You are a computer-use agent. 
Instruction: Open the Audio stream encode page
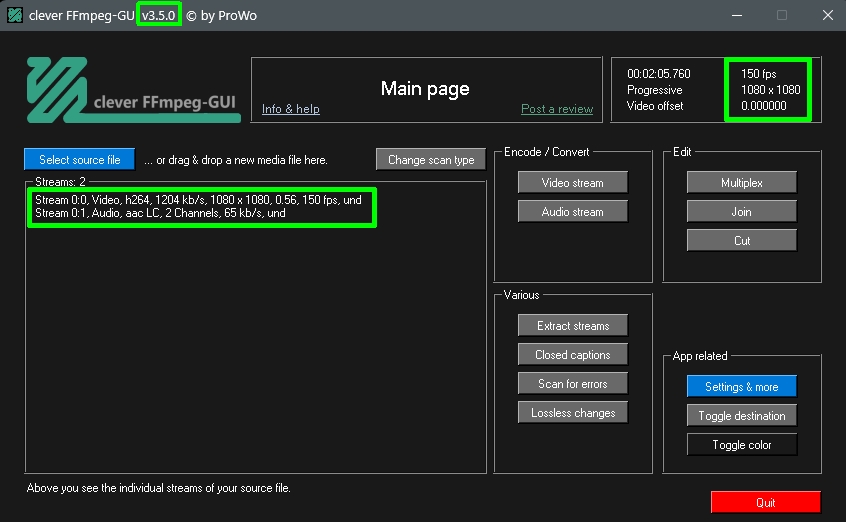pyautogui.click(x=572, y=212)
